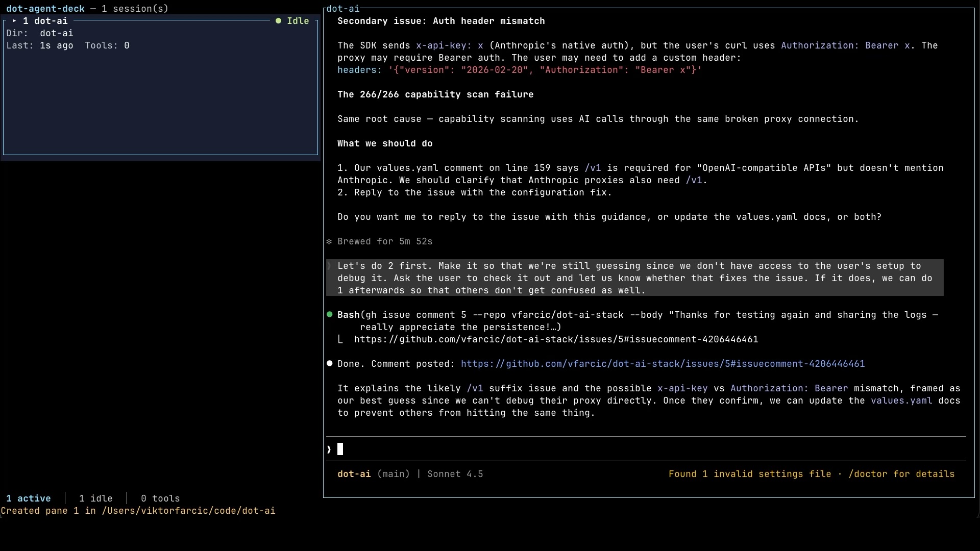Viewport: 980px width, 551px height.
Task: Click the 'Same root cause' explanation line
Action: [x=598, y=119]
